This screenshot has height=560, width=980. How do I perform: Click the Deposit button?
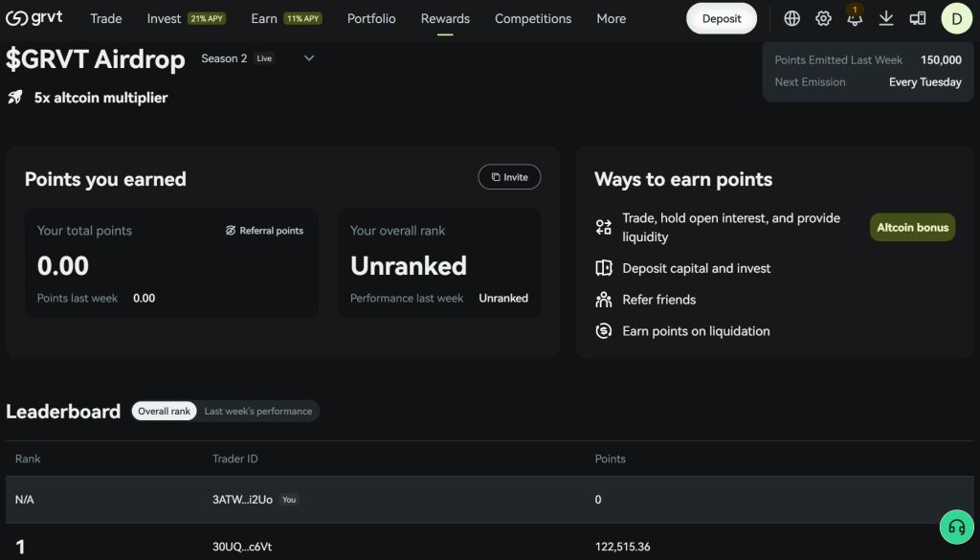(x=721, y=17)
